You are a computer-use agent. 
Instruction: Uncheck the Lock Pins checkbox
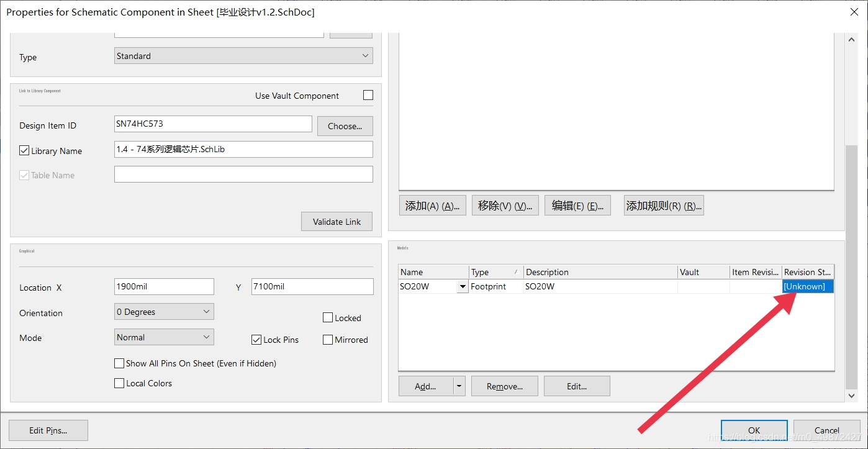coord(256,340)
